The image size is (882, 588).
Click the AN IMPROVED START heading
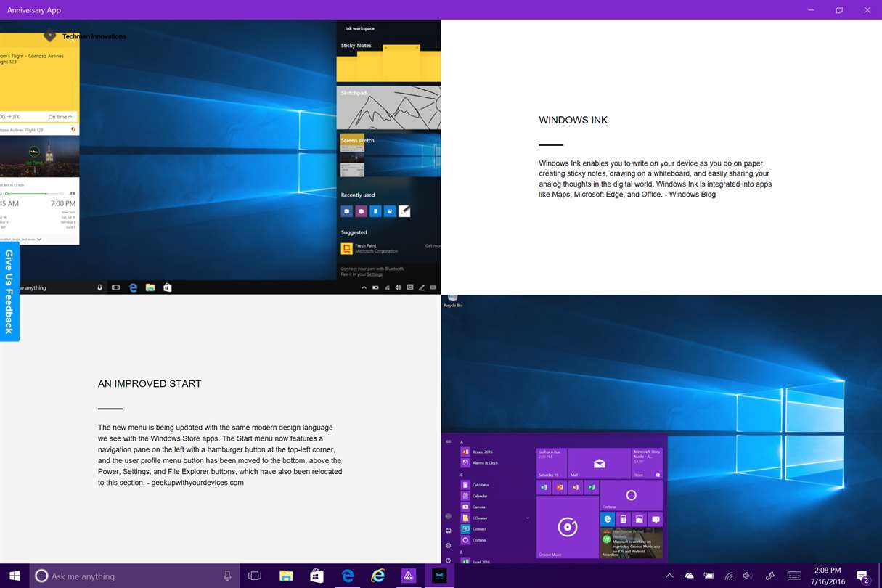(150, 383)
